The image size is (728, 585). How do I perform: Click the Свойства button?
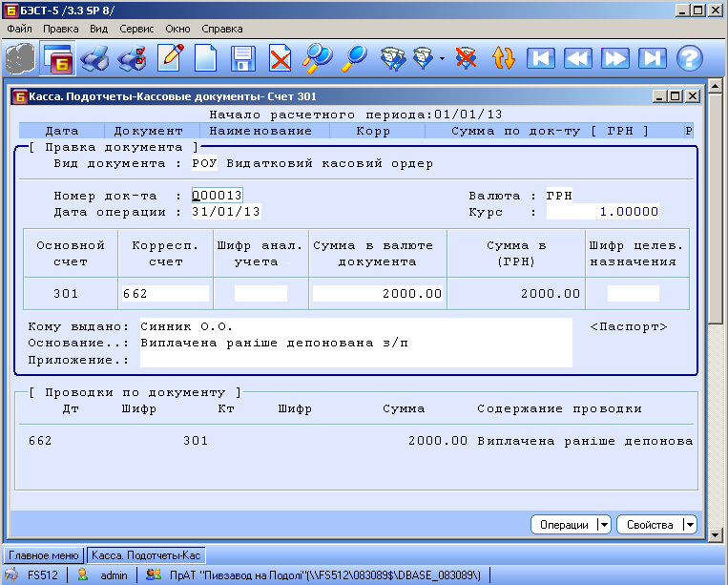(x=650, y=525)
